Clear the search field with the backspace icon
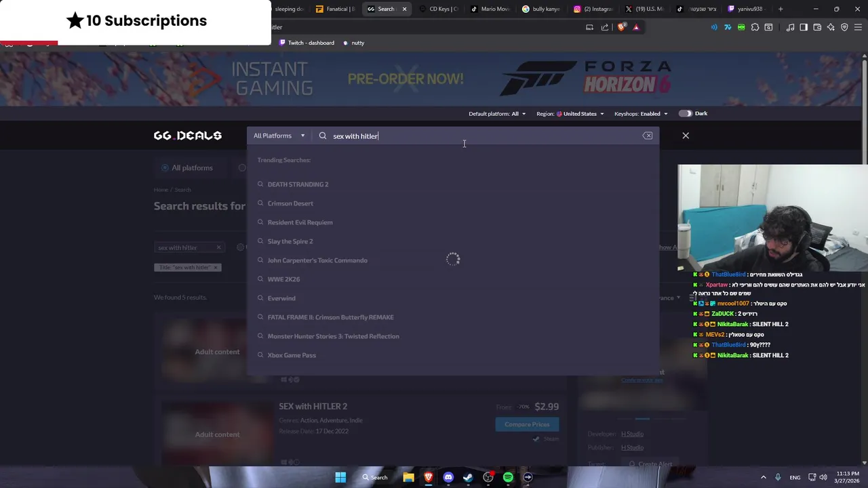868x488 pixels. 648,136
